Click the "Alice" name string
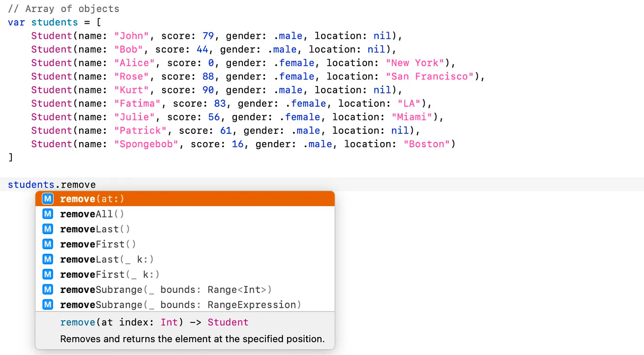 click(x=135, y=63)
